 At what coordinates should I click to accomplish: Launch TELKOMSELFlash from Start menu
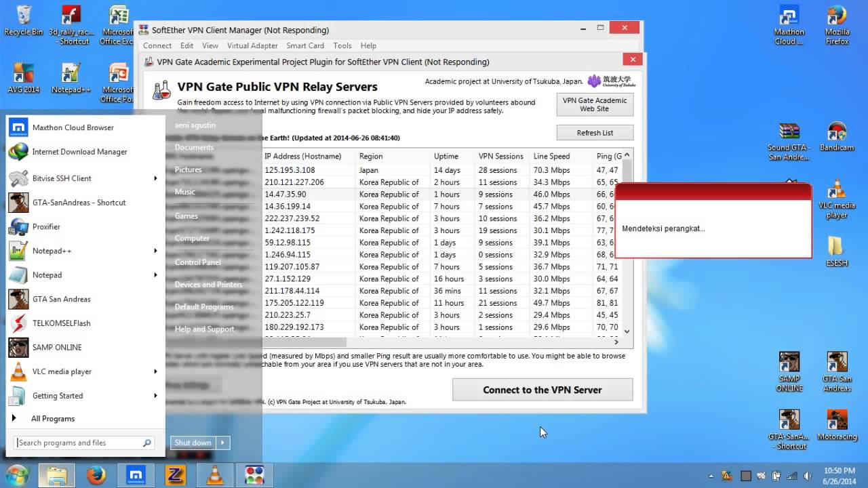point(84,323)
